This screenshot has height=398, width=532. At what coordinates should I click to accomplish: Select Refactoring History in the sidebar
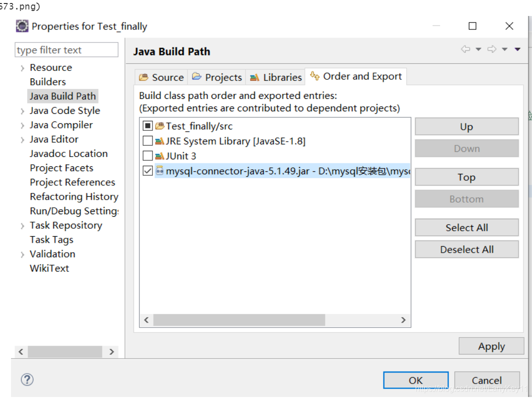(x=74, y=196)
